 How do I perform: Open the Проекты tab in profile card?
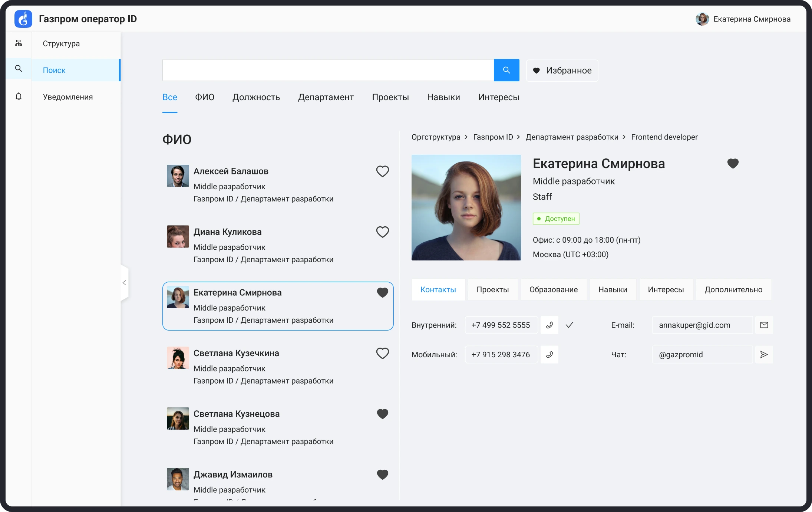tap(493, 289)
